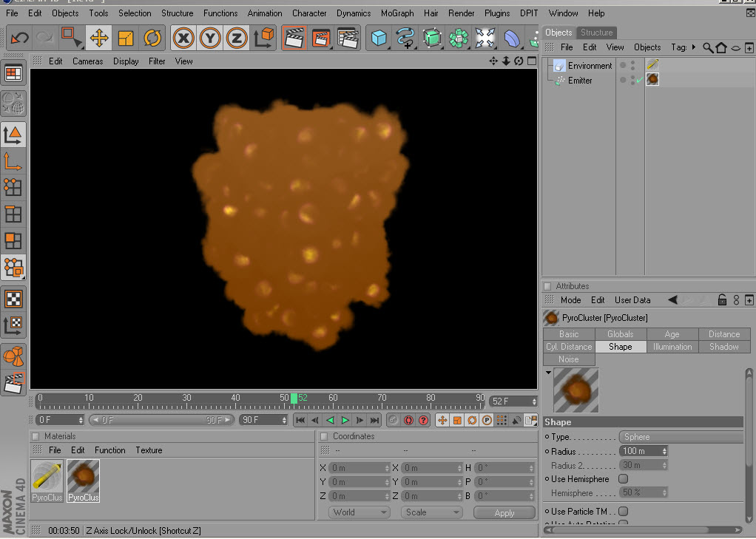Select the Emitter object

point(579,81)
